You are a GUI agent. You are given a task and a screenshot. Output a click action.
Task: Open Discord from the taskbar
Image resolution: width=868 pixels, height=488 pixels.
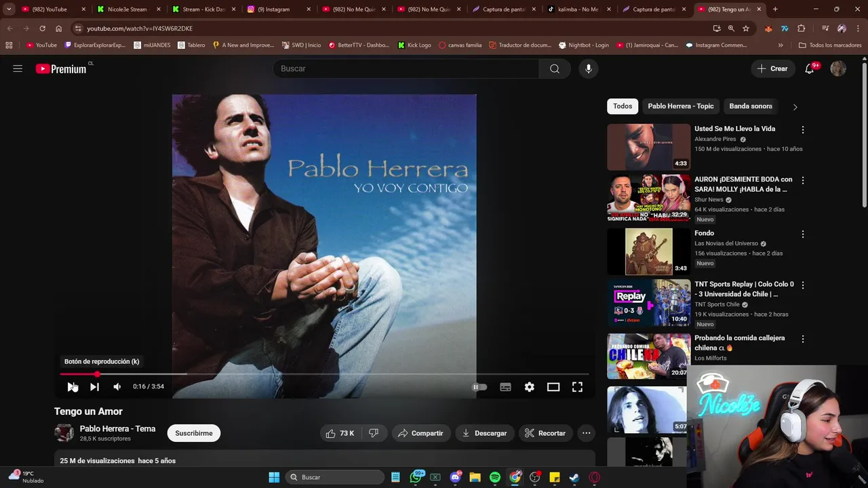[x=456, y=477]
